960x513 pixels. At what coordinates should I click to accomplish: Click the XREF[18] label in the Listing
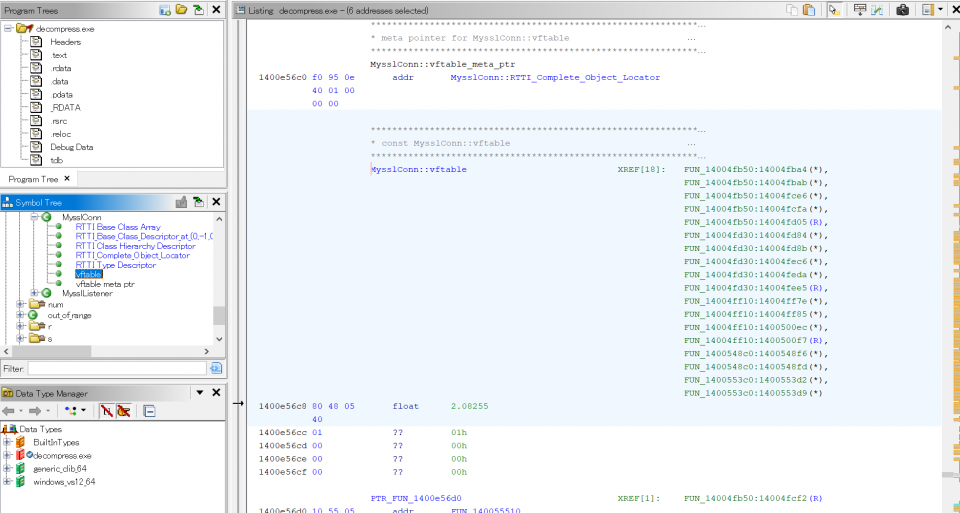coord(641,170)
